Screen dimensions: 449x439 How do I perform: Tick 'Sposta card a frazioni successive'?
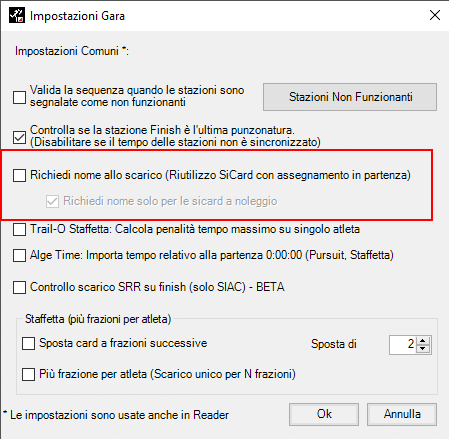coord(28,343)
